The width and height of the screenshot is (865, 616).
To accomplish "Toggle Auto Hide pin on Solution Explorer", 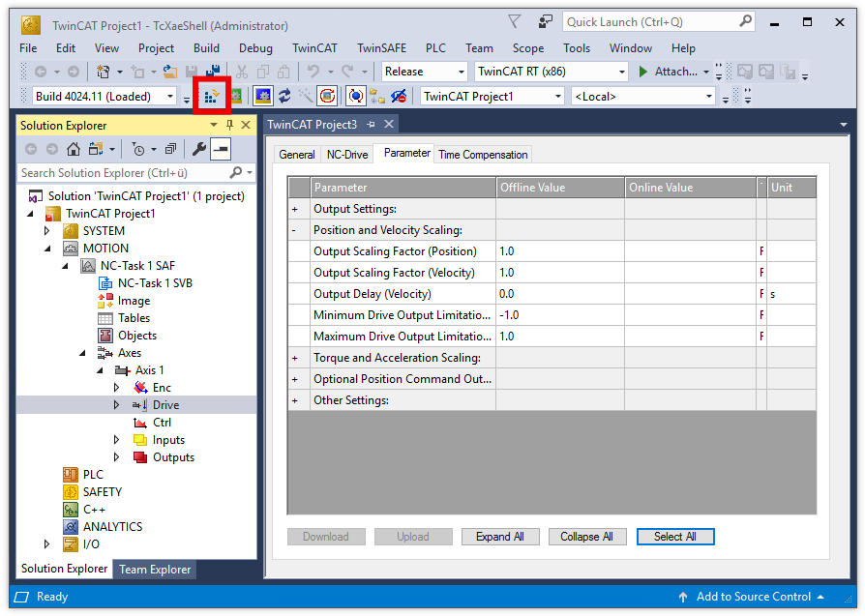I will pos(229,125).
